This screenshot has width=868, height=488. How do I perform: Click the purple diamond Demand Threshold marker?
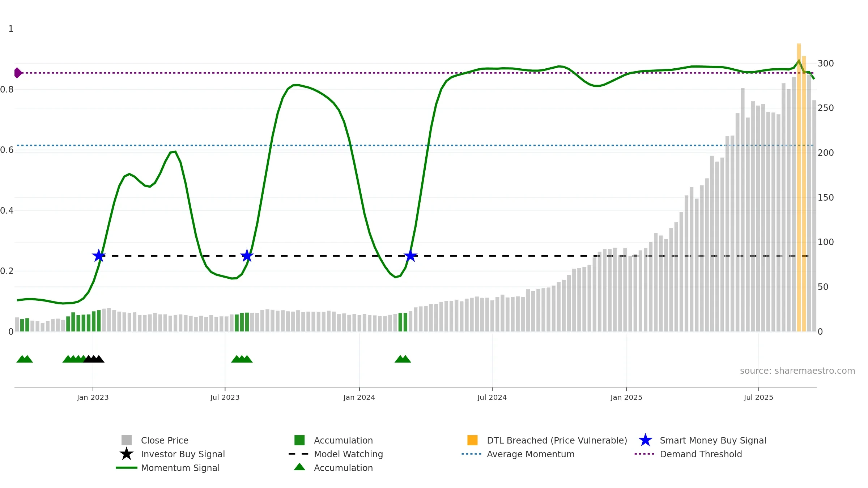(18, 73)
